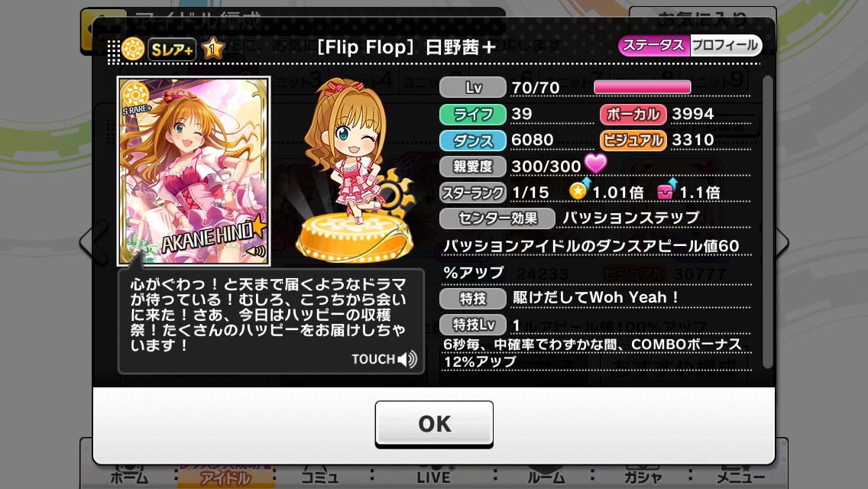Tap the passion sun attribute icon
The width and height of the screenshot is (868, 489).
(133, 50)
